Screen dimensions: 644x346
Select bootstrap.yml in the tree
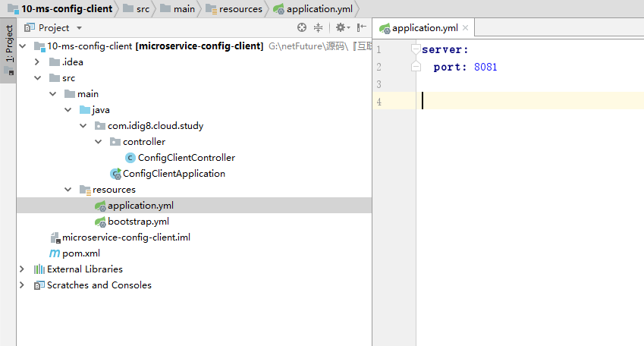pos(138,222)
